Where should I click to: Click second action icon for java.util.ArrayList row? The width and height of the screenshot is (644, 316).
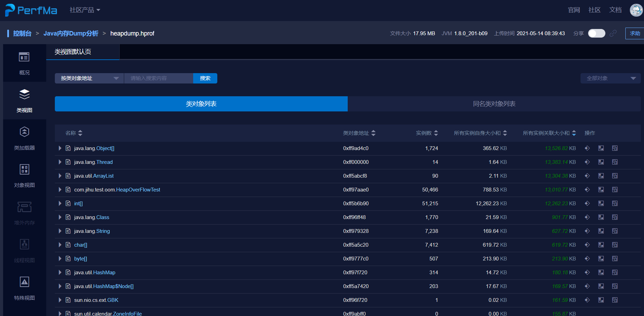click(x=601, y=176)
